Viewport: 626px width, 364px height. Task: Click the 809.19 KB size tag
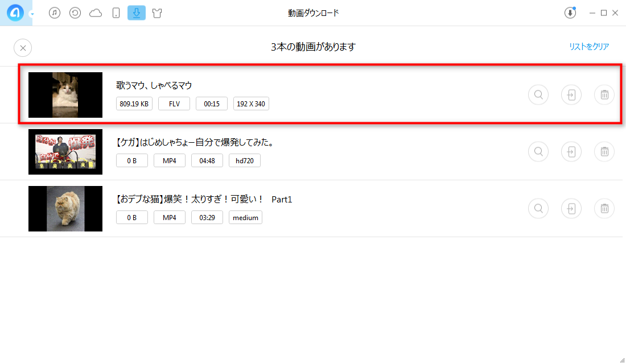[134, 104]
